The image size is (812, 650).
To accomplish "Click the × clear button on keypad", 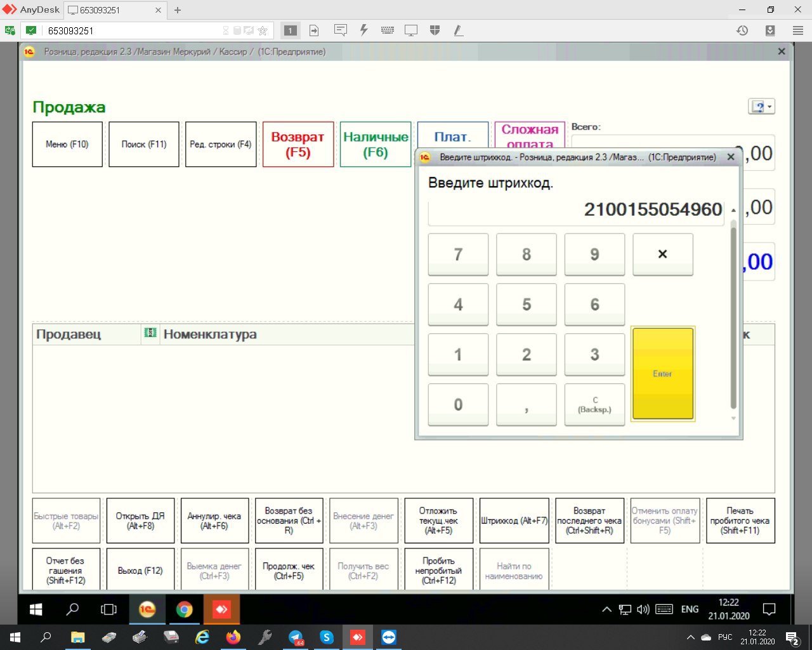I will point(663,254).
